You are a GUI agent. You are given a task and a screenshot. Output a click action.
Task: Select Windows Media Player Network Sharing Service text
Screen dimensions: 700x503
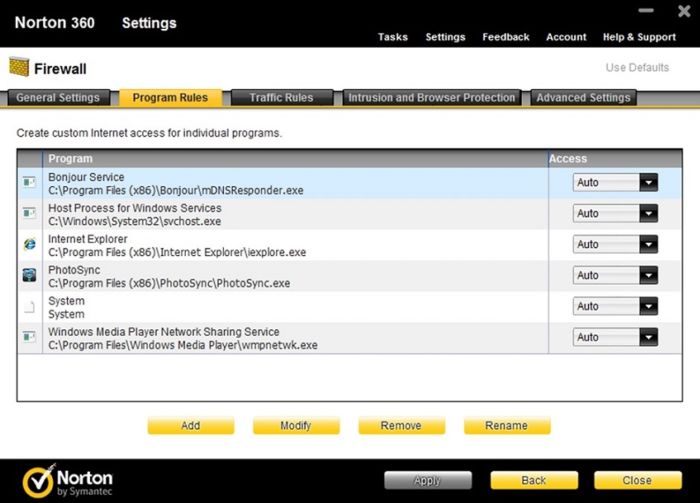(x=164, y=332)
